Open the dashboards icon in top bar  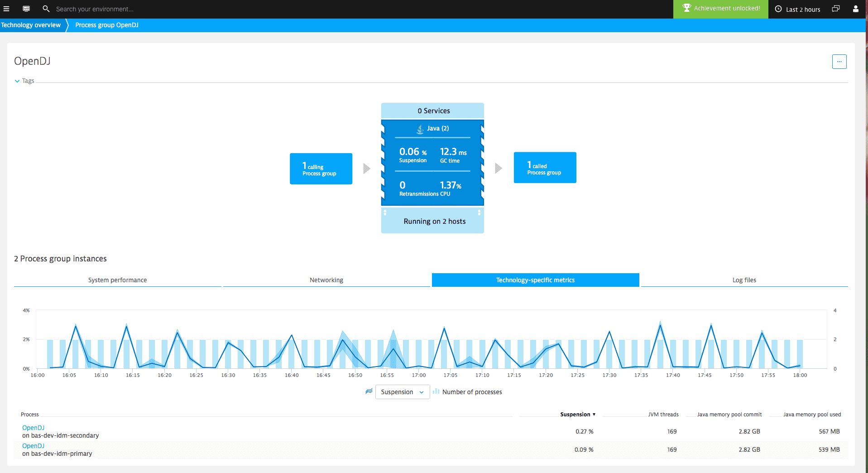point(26,9)
